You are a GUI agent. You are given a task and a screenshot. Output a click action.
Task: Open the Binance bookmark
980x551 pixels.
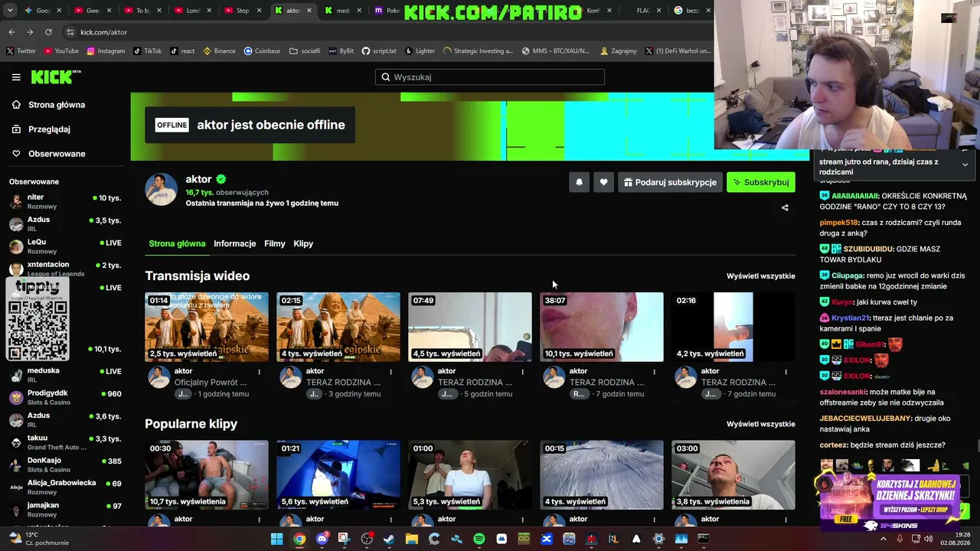tap(219, 51)
